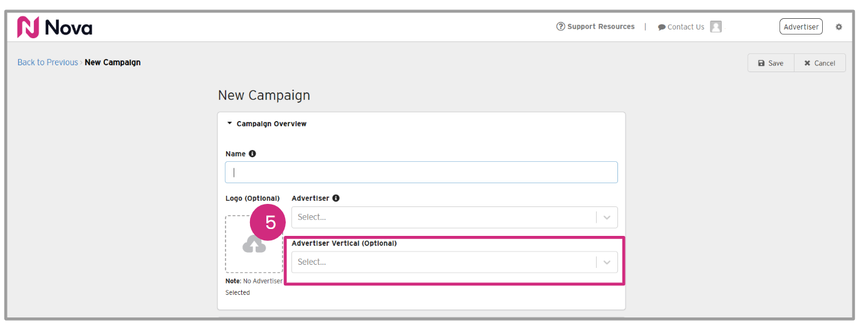Open the settings gear menu
This screenshot has height=330, width=868.
tap(838, 27)
